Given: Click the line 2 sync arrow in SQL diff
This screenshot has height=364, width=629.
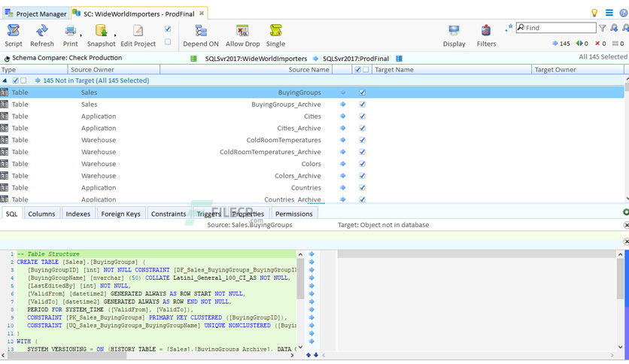Looking at the screenshot, I should pyautogui.click(x=311, y=262).
